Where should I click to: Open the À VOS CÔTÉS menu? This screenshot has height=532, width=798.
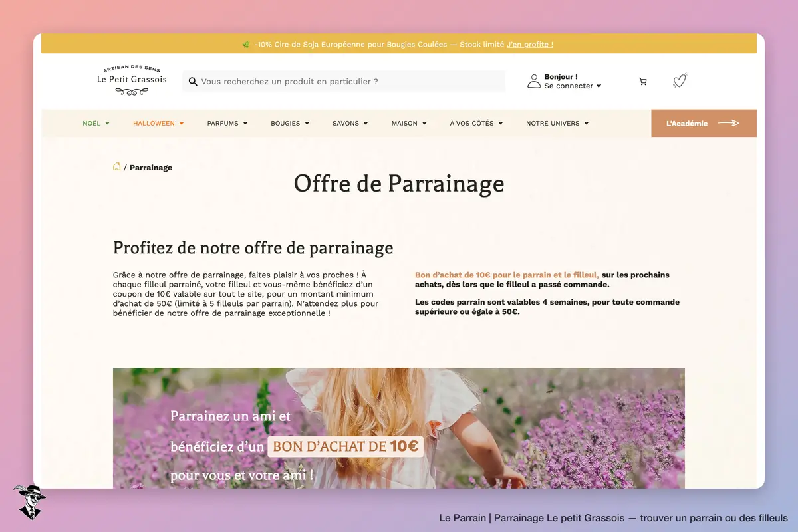476,123
